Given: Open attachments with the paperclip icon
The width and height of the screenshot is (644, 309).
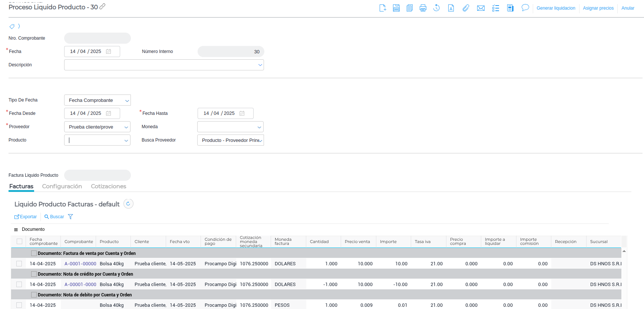Looking at the screenshot, I should tap(466, 8).
